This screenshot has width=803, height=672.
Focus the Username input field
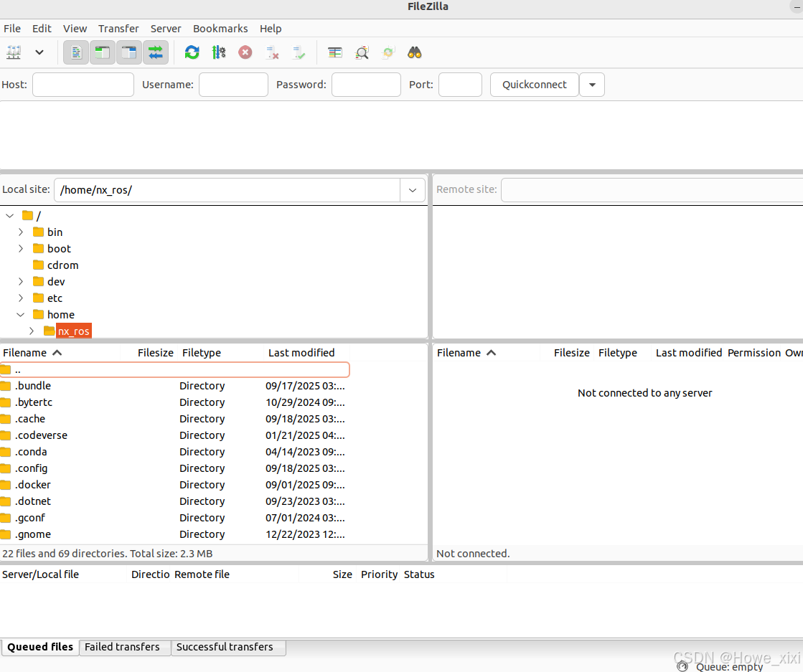click(233, 85)
